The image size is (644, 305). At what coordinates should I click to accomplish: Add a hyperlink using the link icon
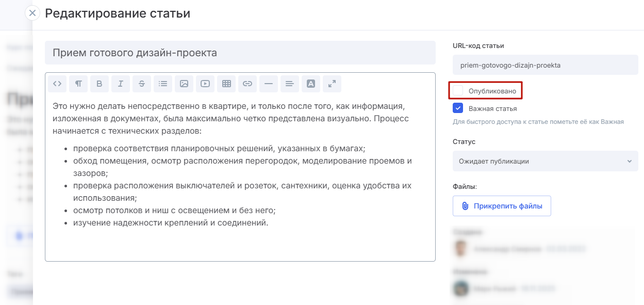pyautogui.click(x=247, y=84)
